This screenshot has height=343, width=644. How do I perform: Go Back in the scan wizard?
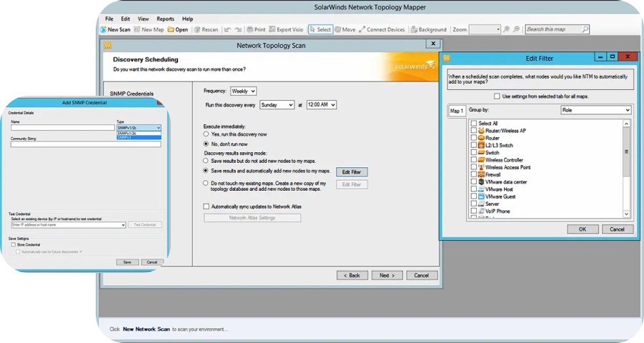click(x=352, y=275)
